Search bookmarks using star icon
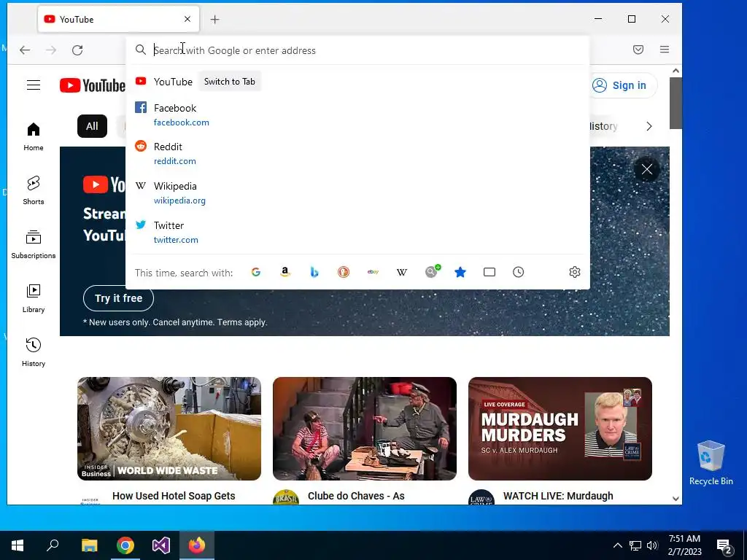Screen dimensions: 747x560 click(460, 272)
